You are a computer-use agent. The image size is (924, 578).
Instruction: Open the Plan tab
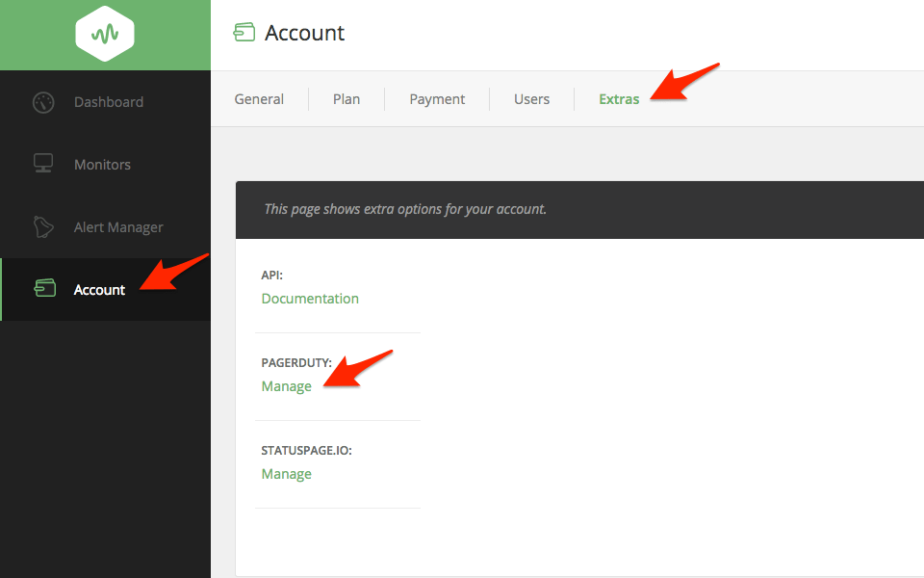pyautogui.click(x=346, y=99)
